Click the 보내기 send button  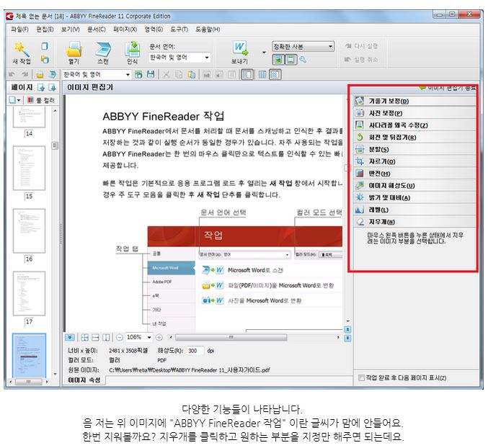click(x=240, y=52)
